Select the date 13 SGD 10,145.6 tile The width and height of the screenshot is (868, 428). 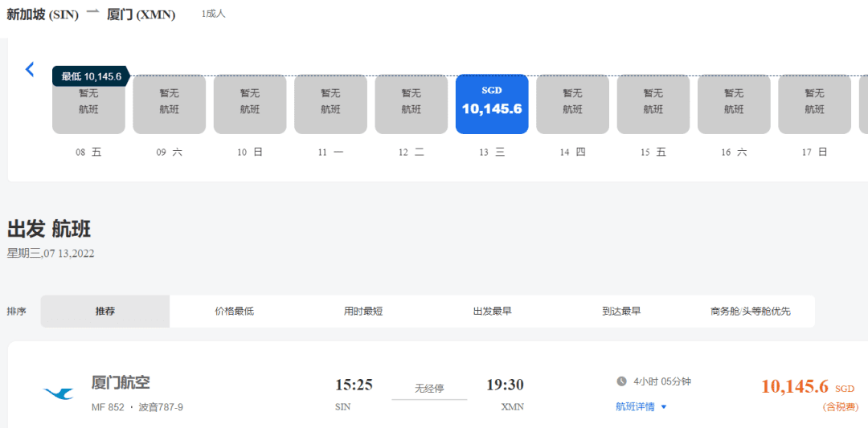[492, 104]
